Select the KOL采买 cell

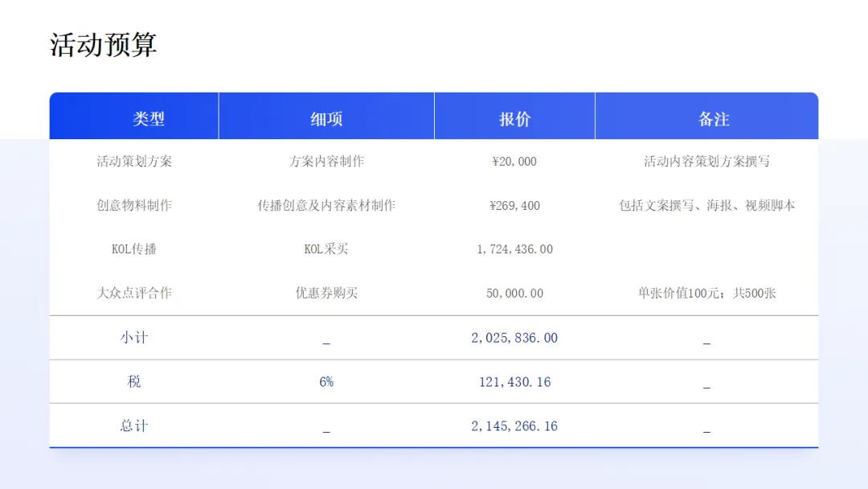326,249
